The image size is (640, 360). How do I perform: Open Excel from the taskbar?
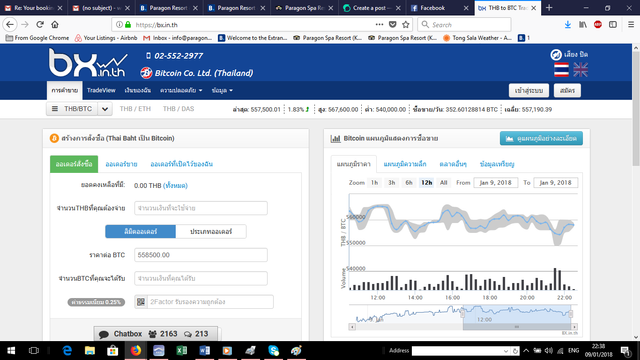182,351
